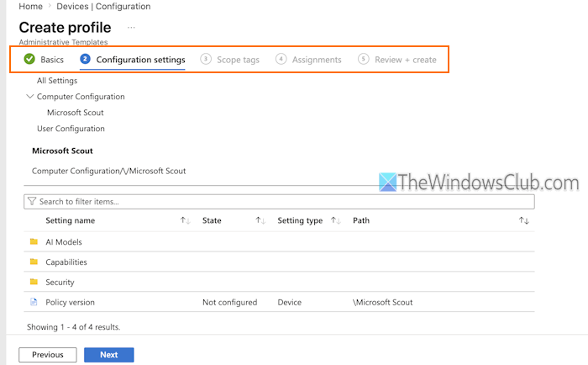Click the green checkmark icon beside Basics
The height and width of the screenshot is (365, 588).
click(29, 59)
